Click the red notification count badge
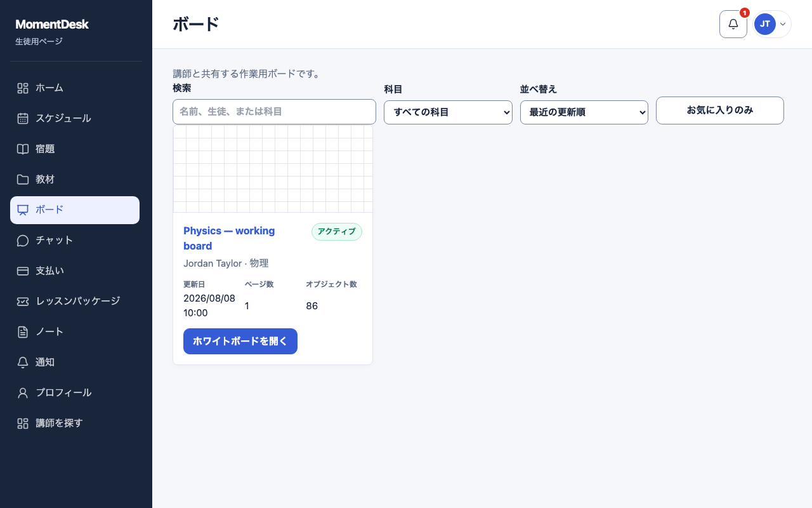This screenshot has height=508, width=812. [x=745, y=13]
